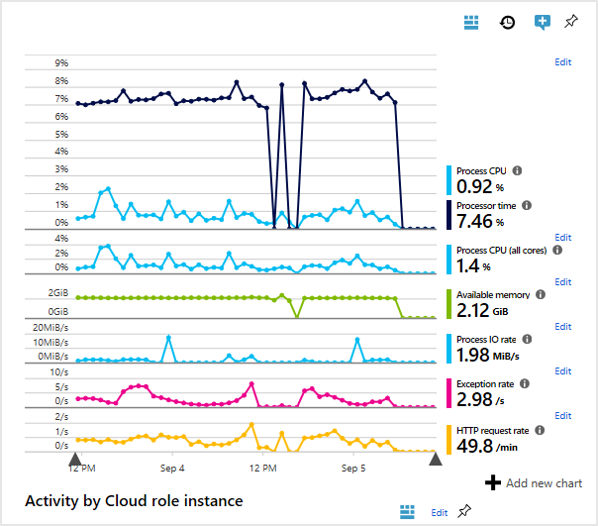Click Edit next to Activity section grid icon
This screenshot has width=598, height=526.
439,513
